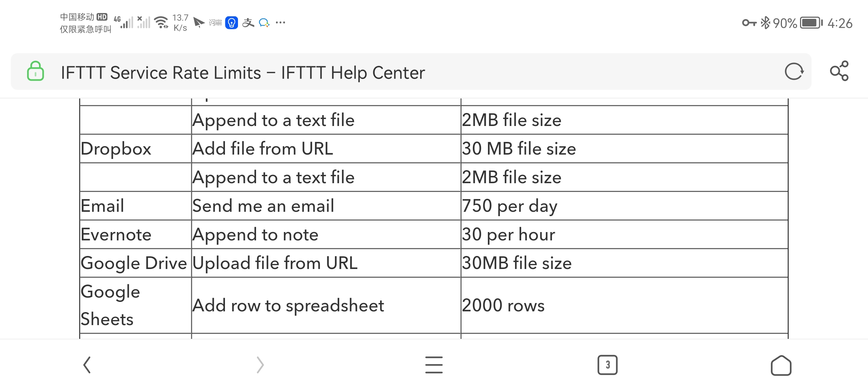Navigate forward using the right arrow
The image size is (868, 391).
pos(260,365)
